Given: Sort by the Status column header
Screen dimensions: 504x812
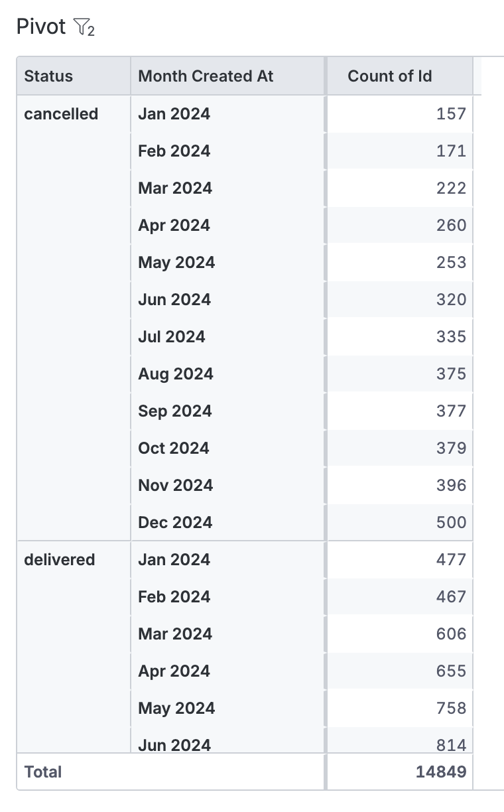Looking at the screenshot, I should click(x=48, y=76).
